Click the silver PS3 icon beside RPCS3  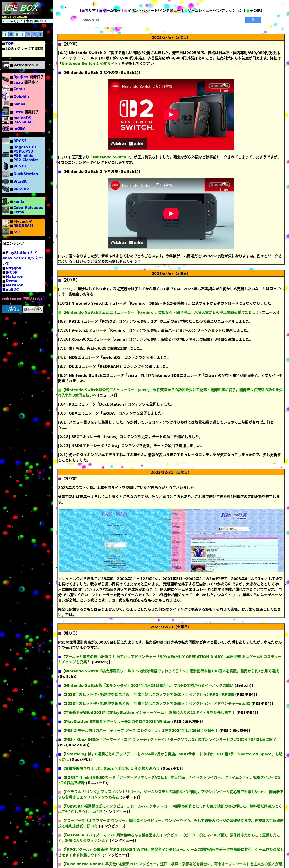tap(6, 141)
